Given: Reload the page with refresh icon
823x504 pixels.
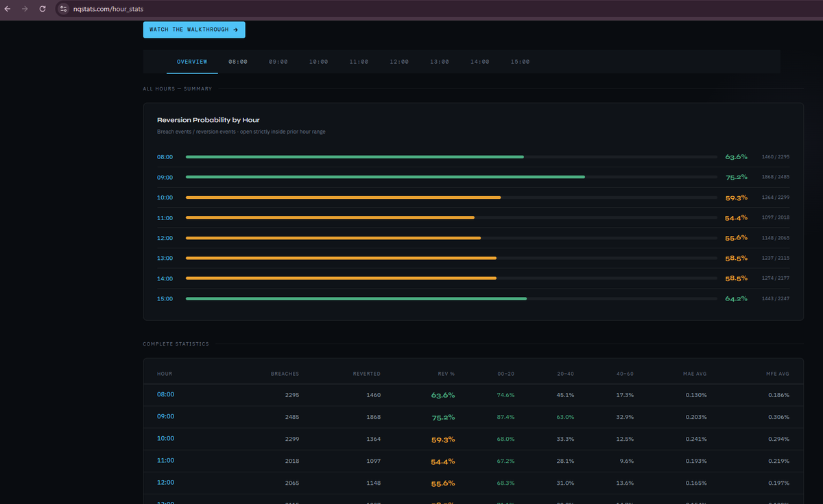Looking at the screenshot, I should [43, 9].
